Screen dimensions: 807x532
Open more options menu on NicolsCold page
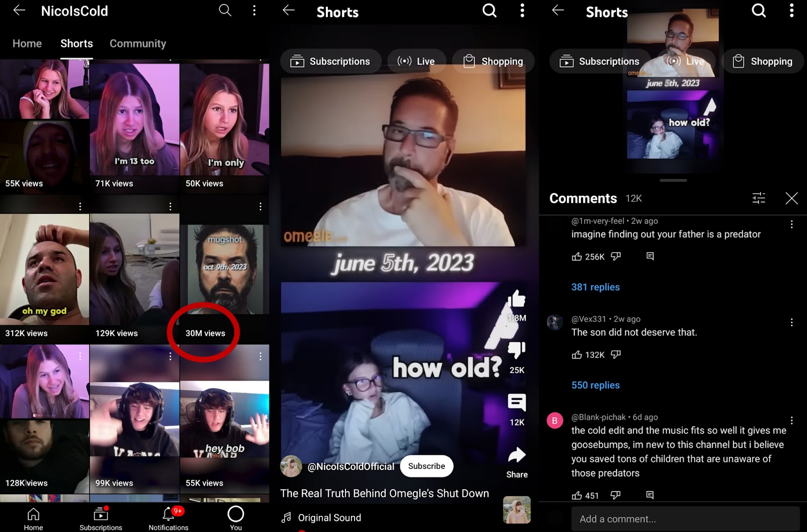click(x=254, y=10)
